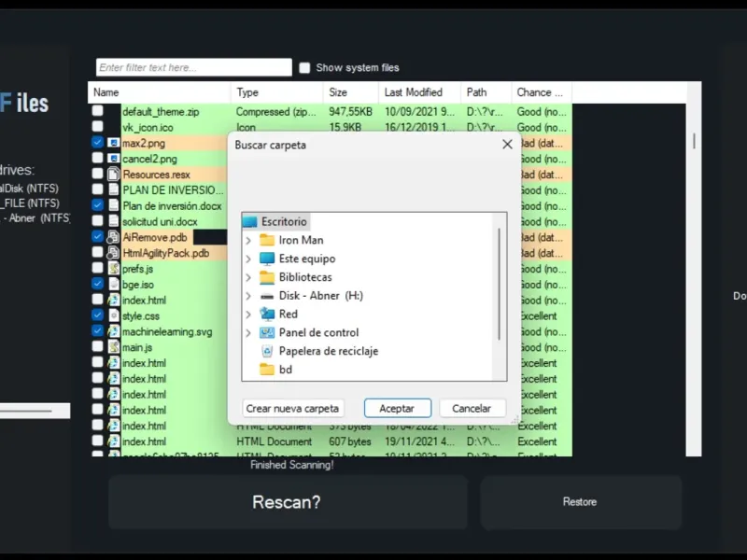This screenshot has height=560, width=747.
Task: Expand the Red tree node
Action: pos(248,315)
